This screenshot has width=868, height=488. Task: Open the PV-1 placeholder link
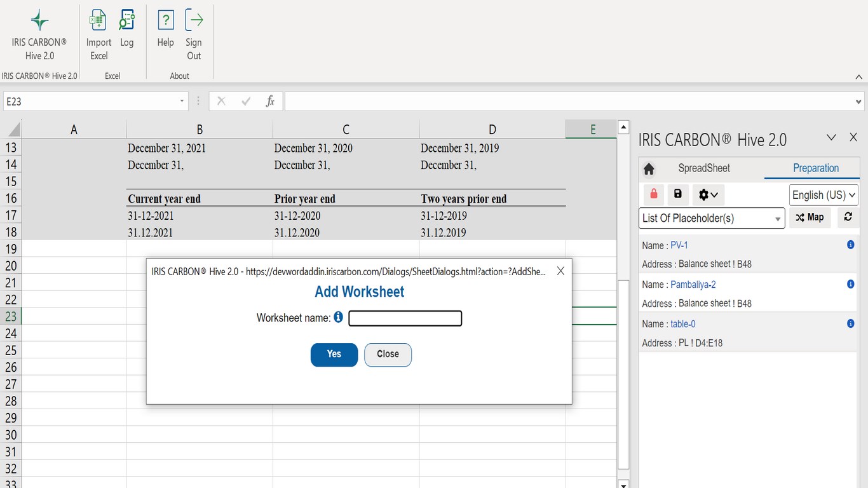point(679,245)
